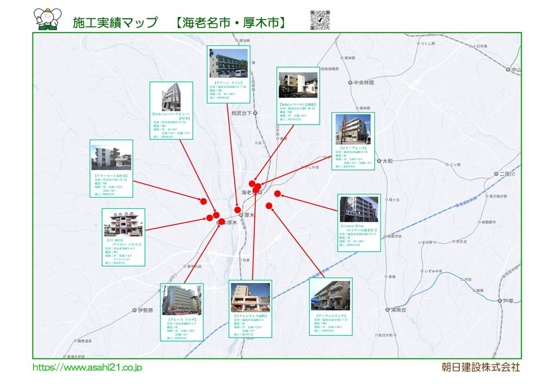Click the 緑園都市 station marker
Viewport: 555px width, 392px height.
479,223
